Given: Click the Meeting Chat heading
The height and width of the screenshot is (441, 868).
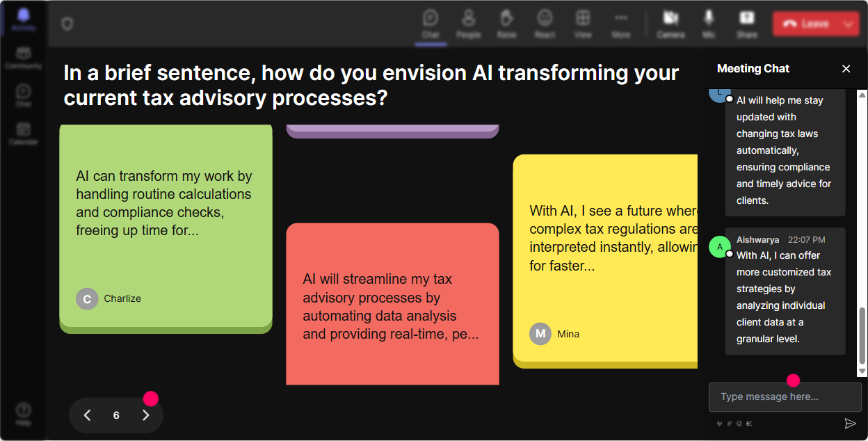Looking at the screenshot, I should [753, 68].
